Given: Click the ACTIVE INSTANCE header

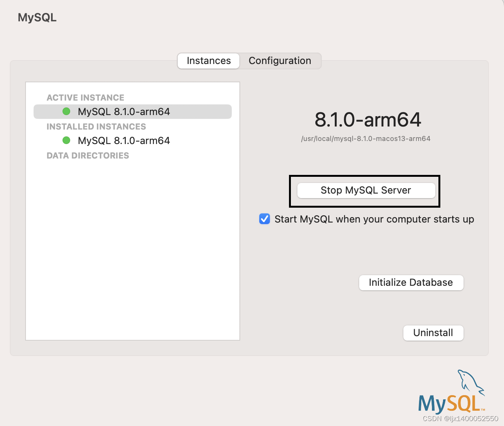Looking at the screenshot, I should point(85,98).
